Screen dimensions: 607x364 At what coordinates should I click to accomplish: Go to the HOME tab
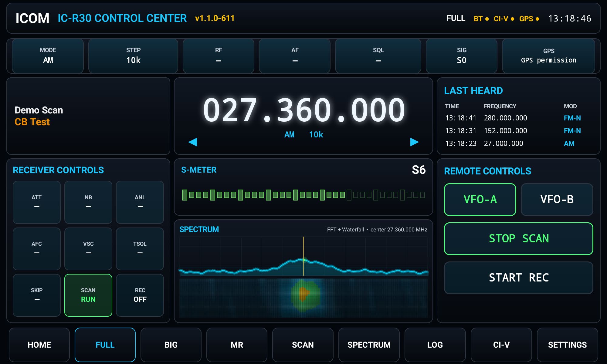[x=39, y=345]
